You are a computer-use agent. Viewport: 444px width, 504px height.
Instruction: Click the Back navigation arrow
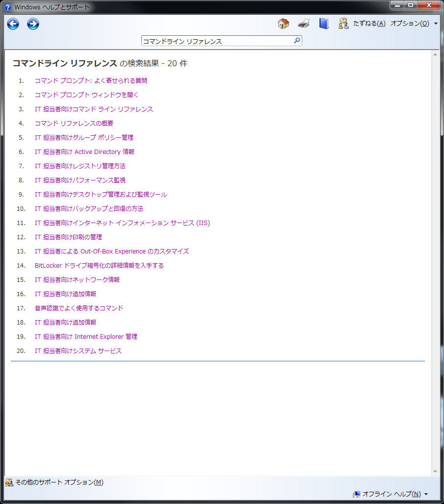click(x=13, y=24)
